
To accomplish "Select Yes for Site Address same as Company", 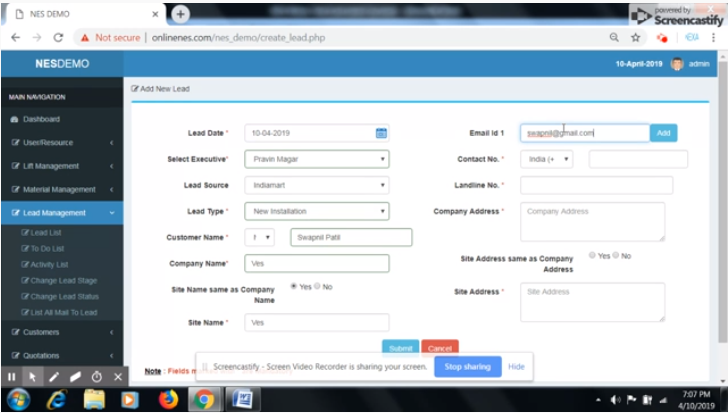I will click(593, 255).
